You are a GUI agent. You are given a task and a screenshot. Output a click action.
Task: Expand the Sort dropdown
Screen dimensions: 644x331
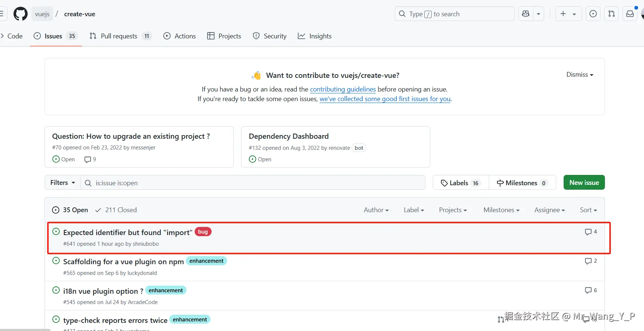point(588,210)
